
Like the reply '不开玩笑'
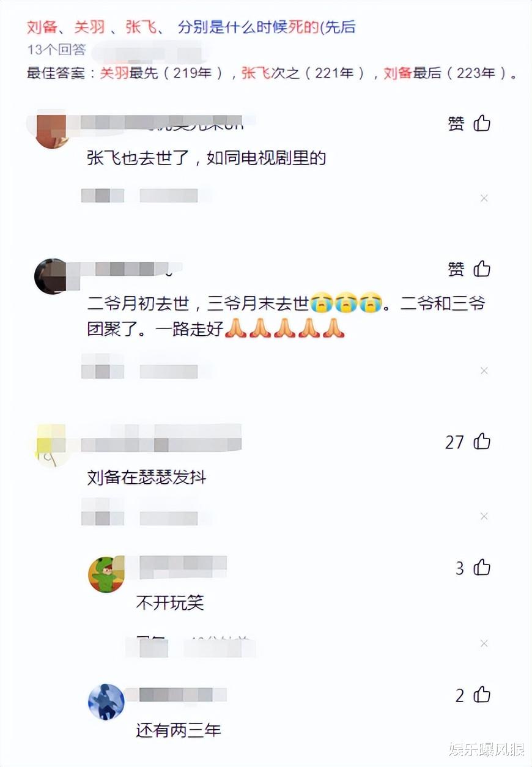pos(482,568)
